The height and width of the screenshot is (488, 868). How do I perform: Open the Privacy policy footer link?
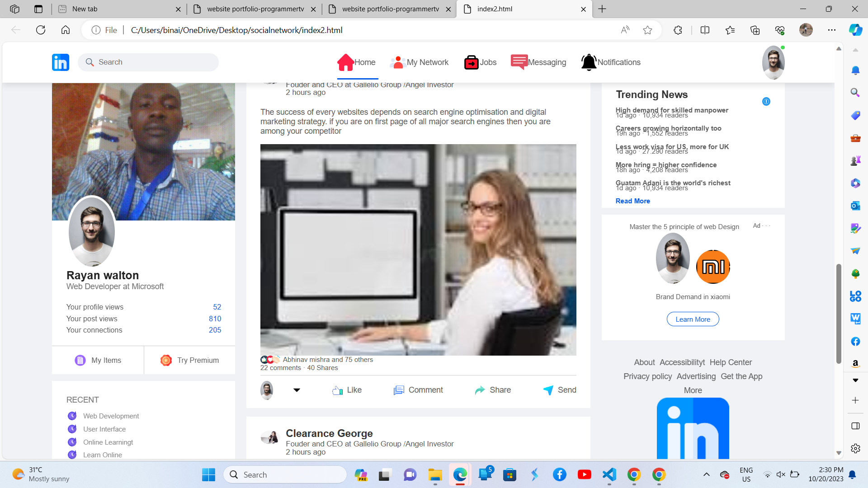point(647,376)
